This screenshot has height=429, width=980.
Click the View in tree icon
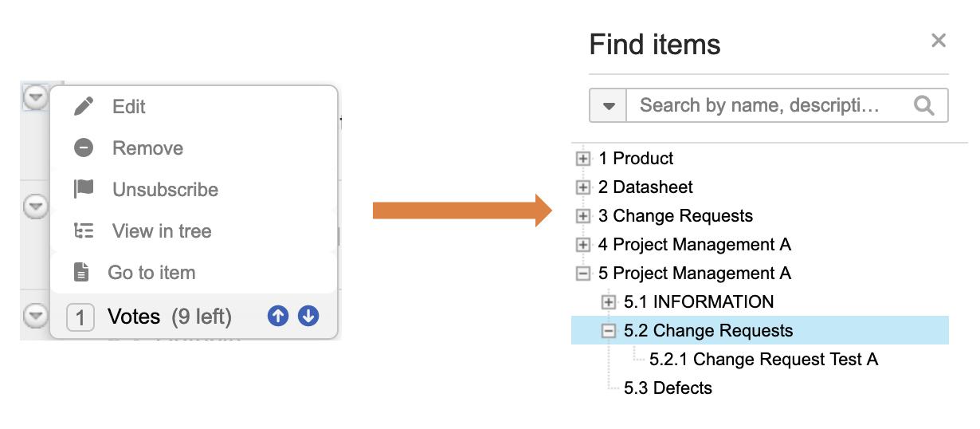(84, 231)
